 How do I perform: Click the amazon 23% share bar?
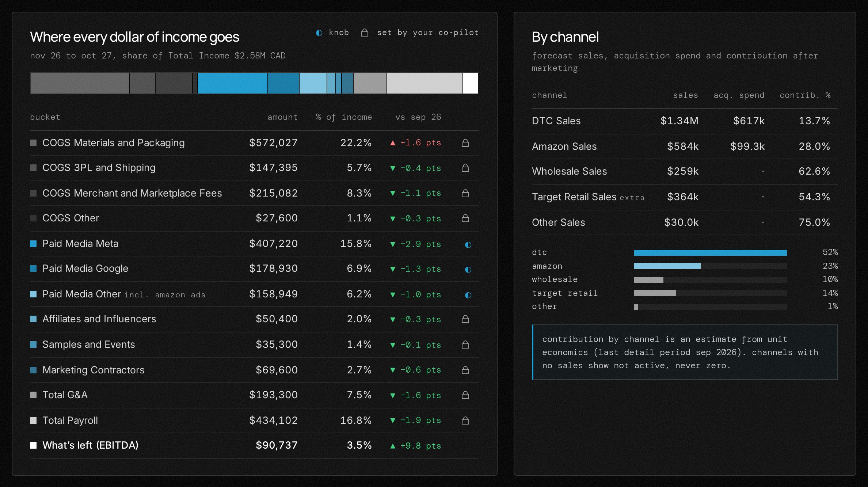667,266
